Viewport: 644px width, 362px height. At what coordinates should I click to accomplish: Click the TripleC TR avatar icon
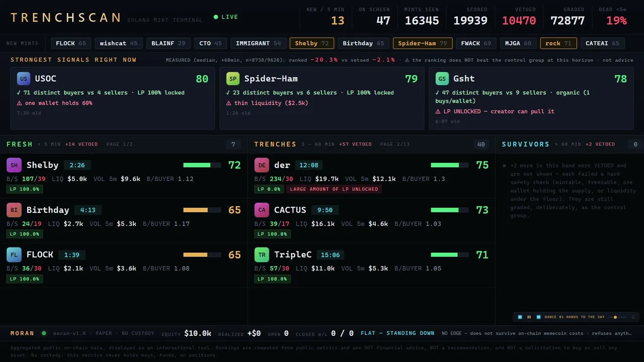tap(262, 254)
